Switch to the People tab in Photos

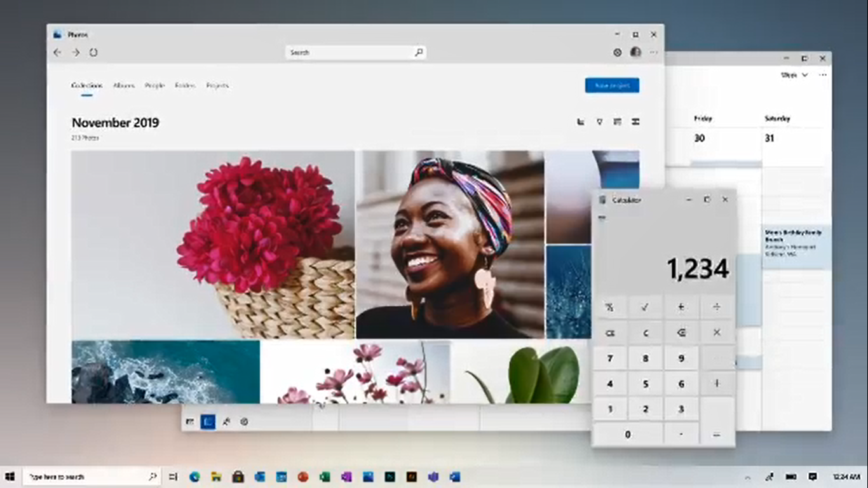pos(154,85)
